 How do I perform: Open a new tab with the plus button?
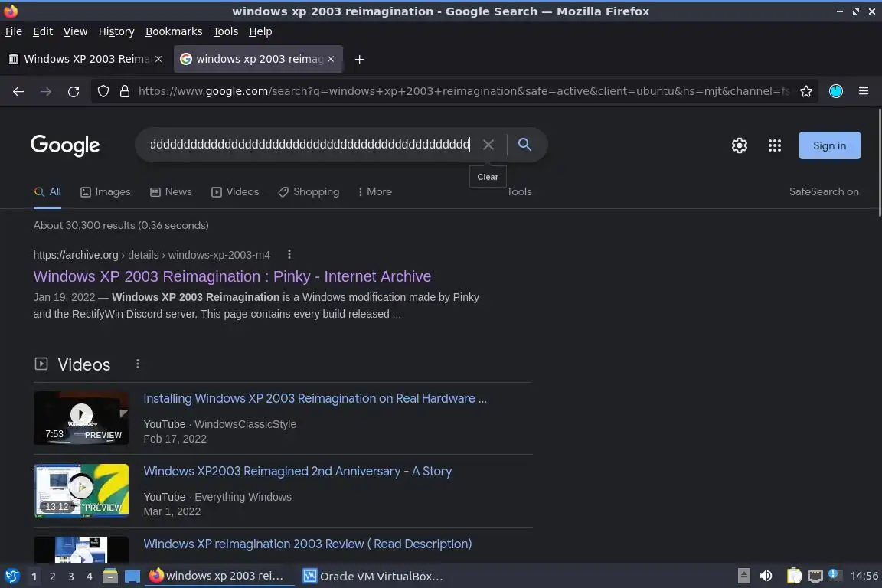coord(359,59)
